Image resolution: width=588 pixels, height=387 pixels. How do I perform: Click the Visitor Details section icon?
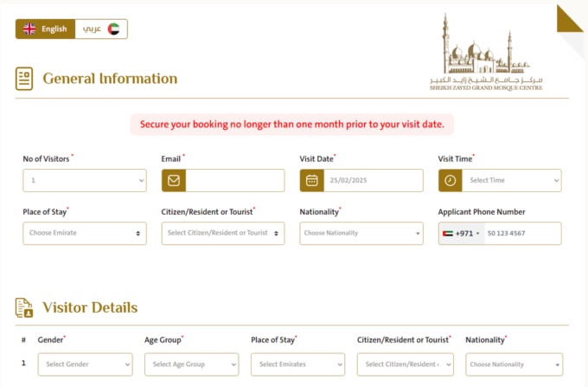[x=24, y=307]
